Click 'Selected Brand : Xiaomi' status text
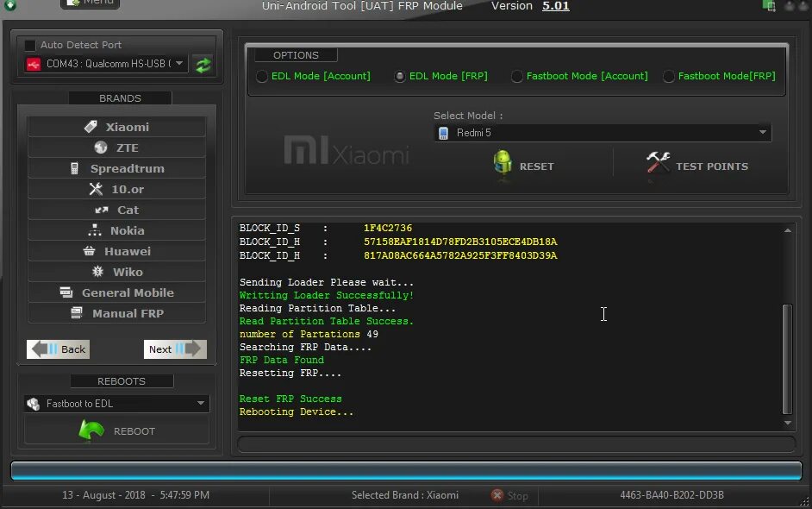The image size is (812, 509). click(x=405, y=495)
